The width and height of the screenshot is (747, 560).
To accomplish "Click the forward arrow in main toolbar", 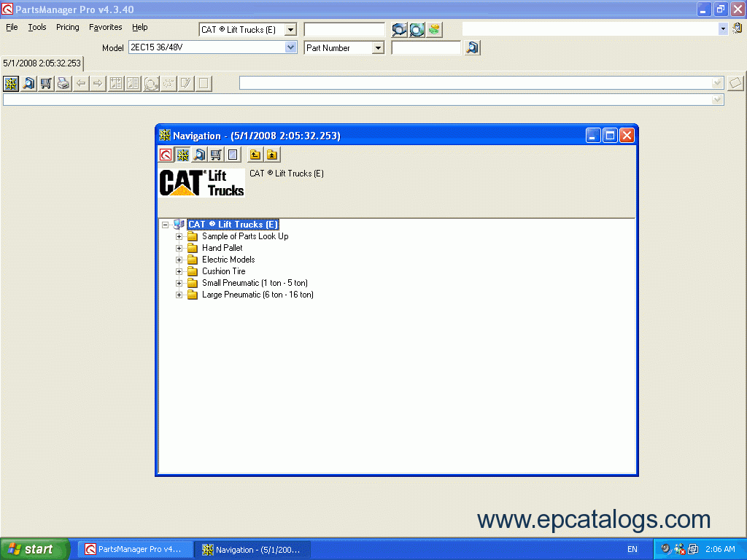I will coord(98,84).
